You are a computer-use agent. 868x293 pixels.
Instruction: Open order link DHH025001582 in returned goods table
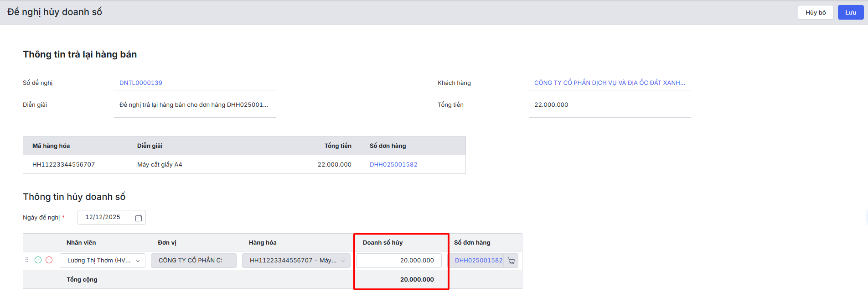click(393, 165)
